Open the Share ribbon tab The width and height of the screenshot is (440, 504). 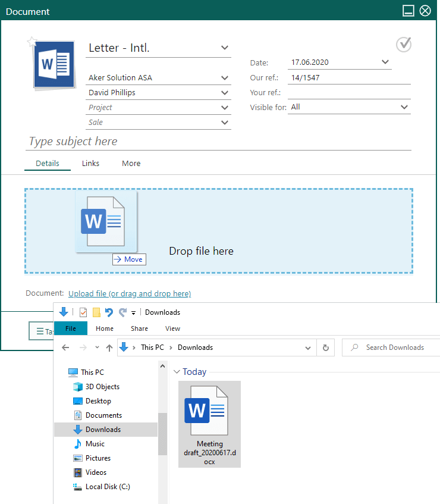(x=139, y=328)
